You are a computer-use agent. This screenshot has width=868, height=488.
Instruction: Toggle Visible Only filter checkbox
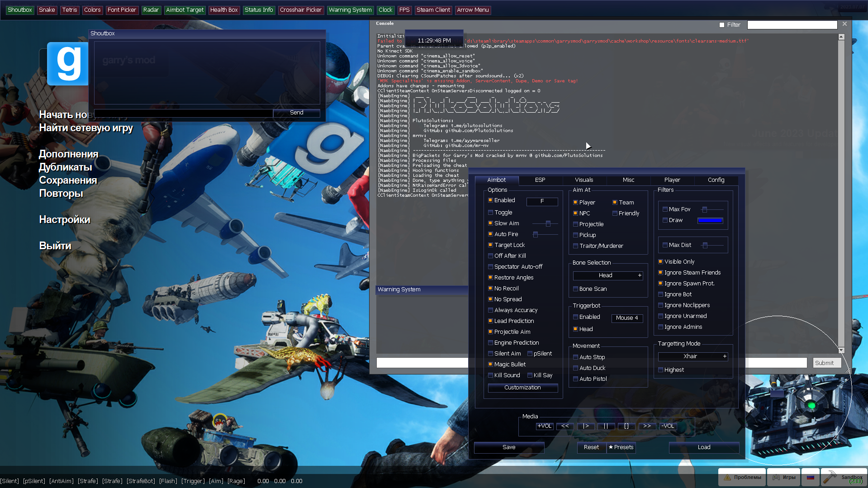(660, 261)
